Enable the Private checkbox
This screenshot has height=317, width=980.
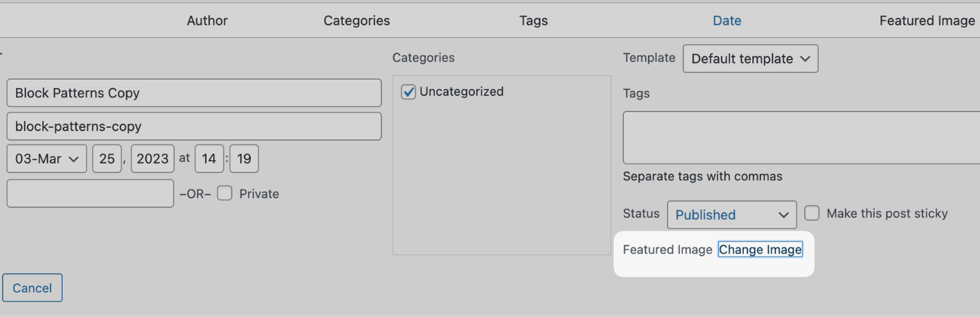pos(225,193)
